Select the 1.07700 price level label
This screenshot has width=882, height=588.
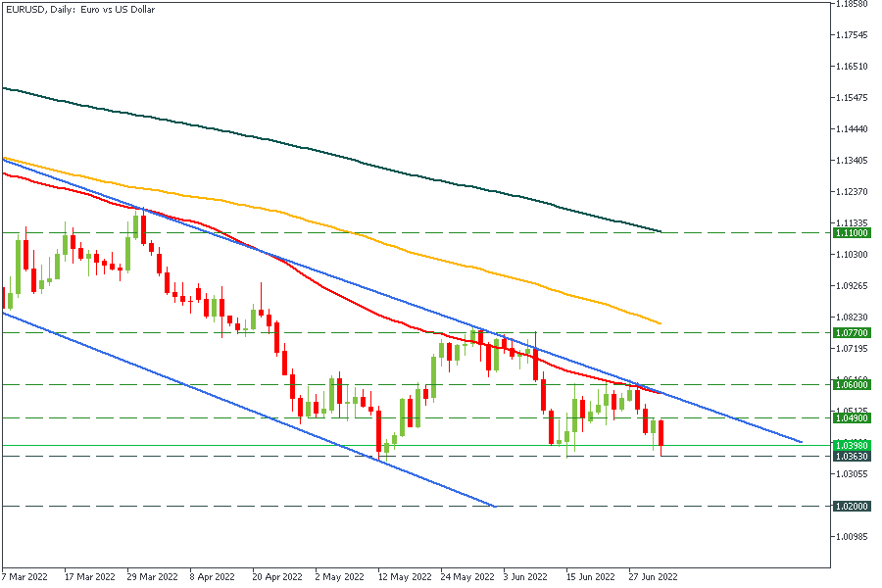click(x=849, y=333)
